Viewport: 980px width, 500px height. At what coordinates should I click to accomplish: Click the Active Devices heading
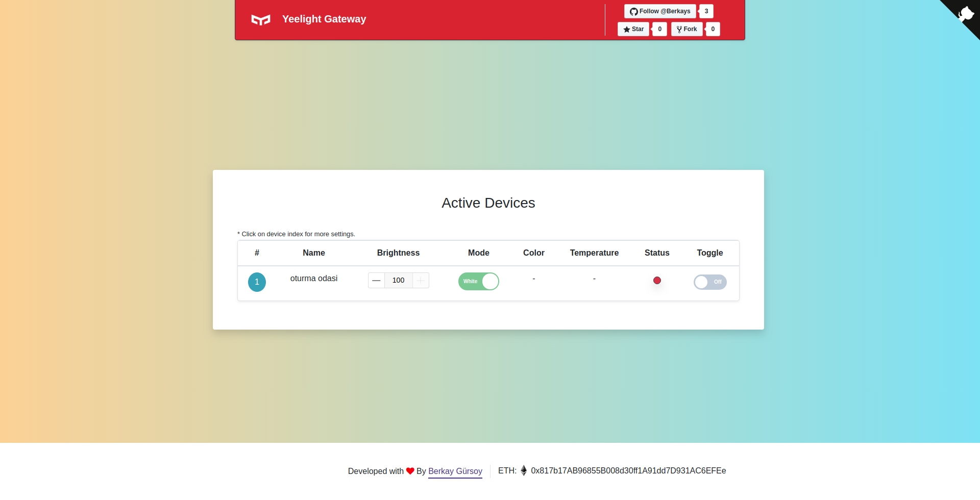[488, 203]
